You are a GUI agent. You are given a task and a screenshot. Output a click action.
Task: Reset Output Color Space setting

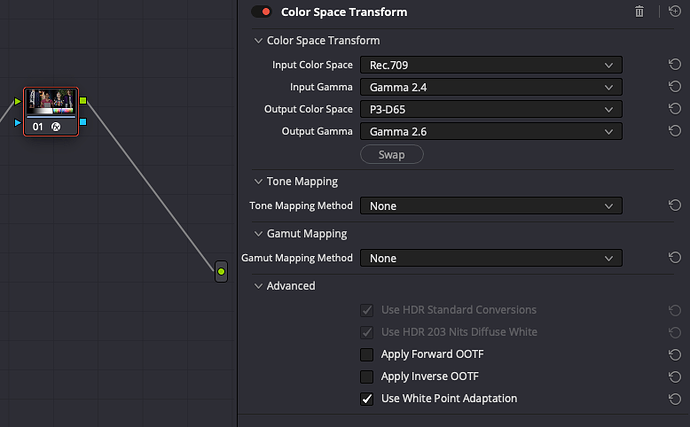[x=675, y=109]
